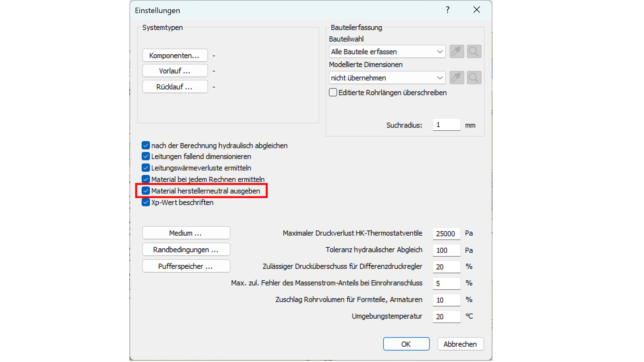Viewport: 644px width, 362px height.
Task: Confirm settings with OK button
Action: tap(406, 344)
